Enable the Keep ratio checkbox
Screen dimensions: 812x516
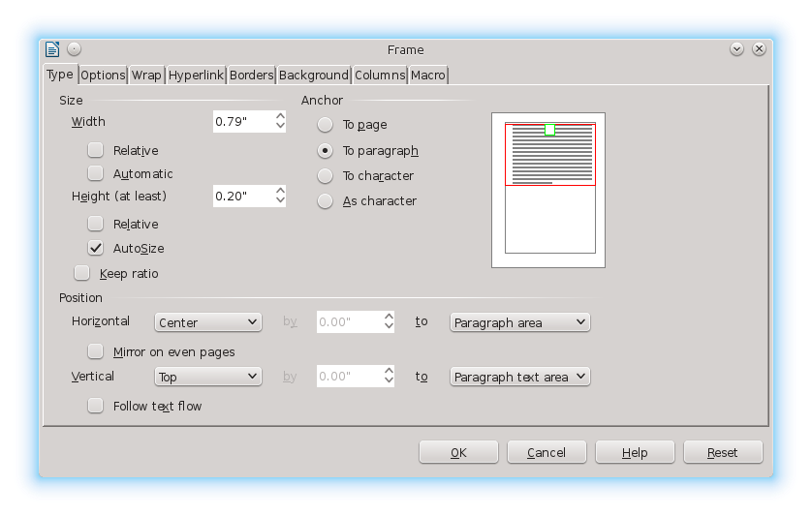pyautogui.click(x=81, y=273)
